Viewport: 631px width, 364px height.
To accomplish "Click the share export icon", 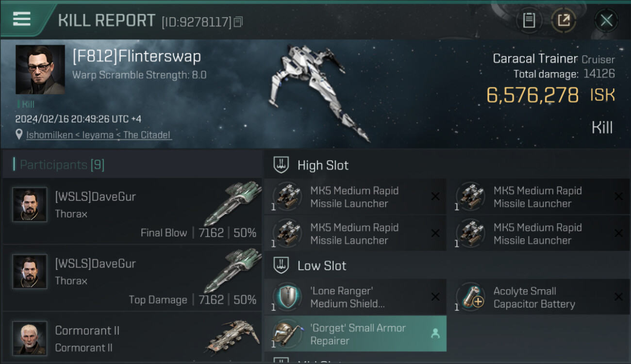I will (564, 20).
